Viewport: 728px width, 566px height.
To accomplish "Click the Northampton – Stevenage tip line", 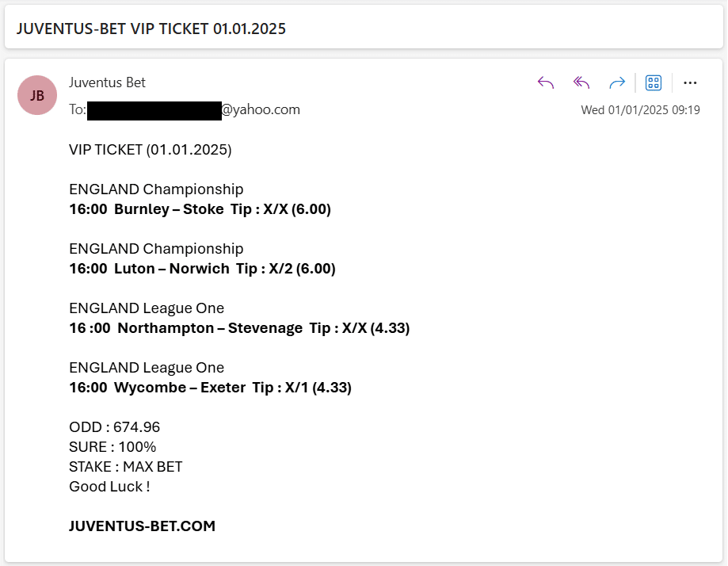I will click(239, 328).
